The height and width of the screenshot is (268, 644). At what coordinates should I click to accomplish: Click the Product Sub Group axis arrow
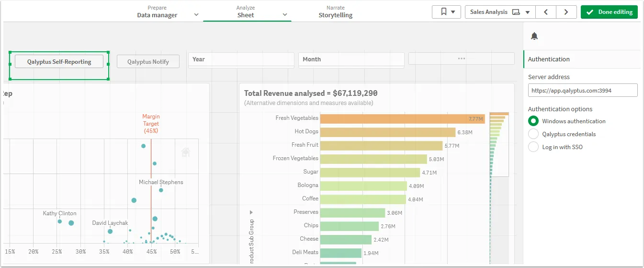point(251,212)
